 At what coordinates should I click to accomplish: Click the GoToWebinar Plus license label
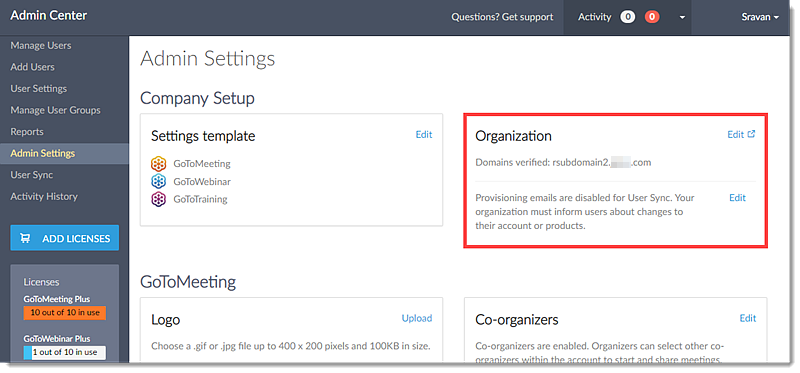[x=57, y=339]
